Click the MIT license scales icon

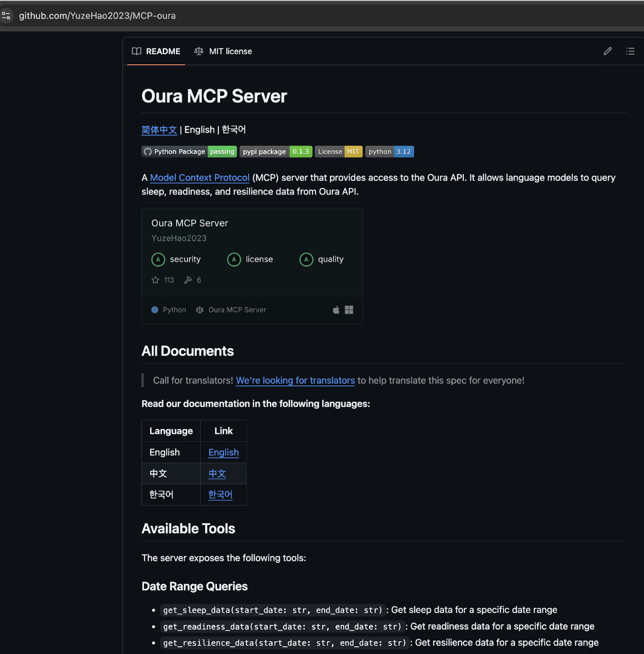(x=199, y=51)
